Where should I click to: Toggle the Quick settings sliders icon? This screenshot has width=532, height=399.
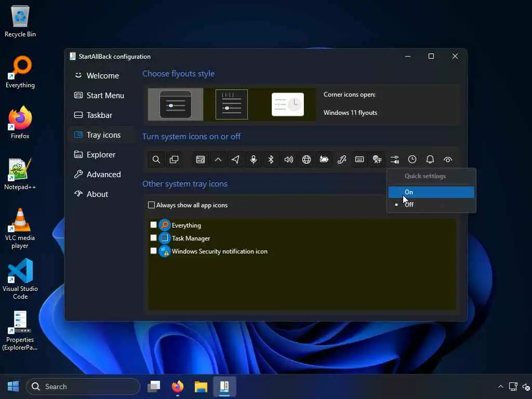point(395,159)
